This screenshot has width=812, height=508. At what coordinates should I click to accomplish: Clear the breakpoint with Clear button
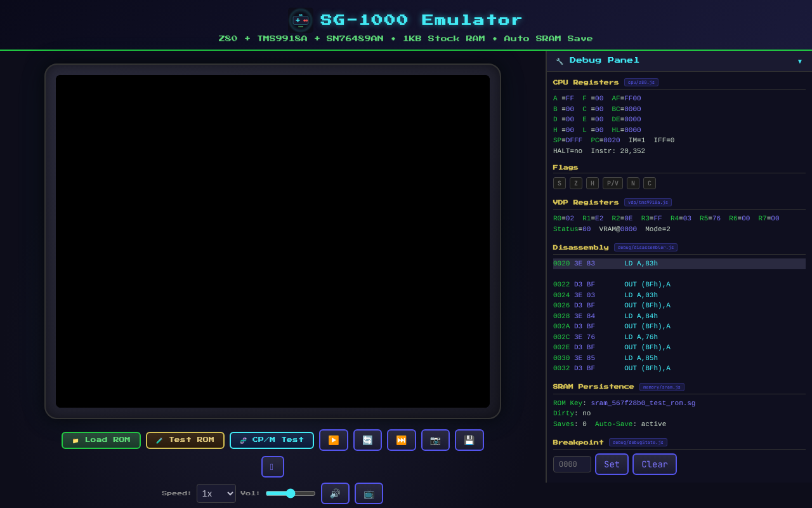point(655,464)
